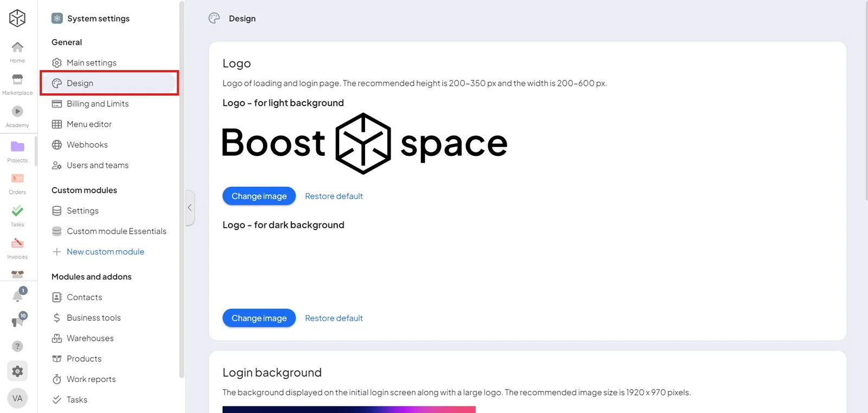Open the Invoices module icon
The image size is (868, 413).
pos(17,243)
